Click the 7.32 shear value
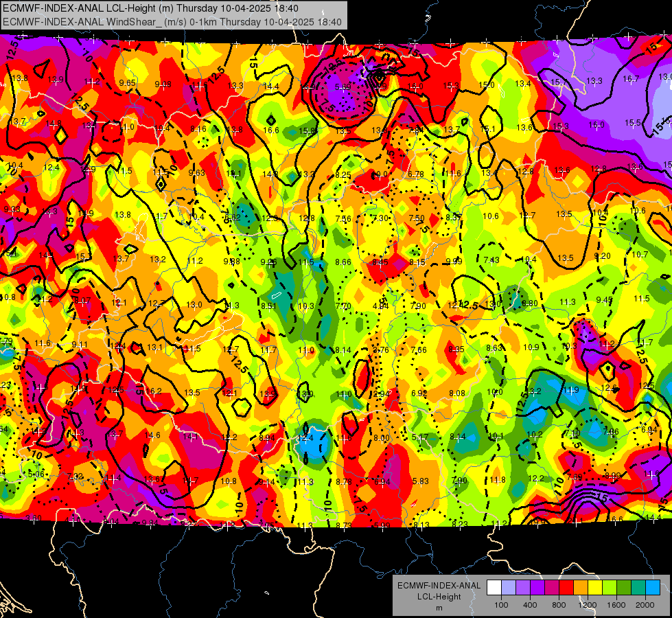The height and width of the screenshot is (618, 672). (x=75, y=476)
